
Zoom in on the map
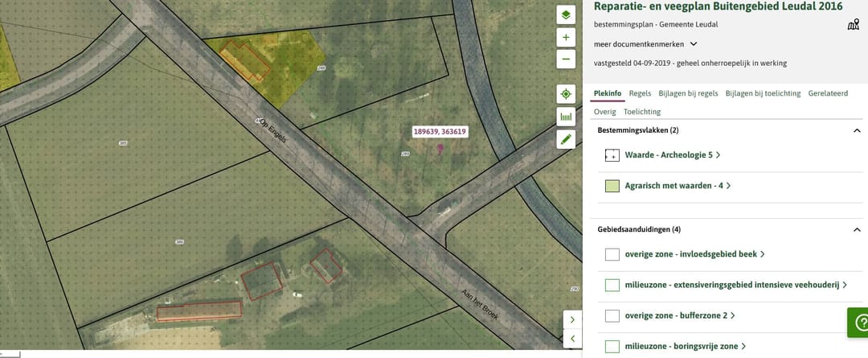(x=566, y=37)
